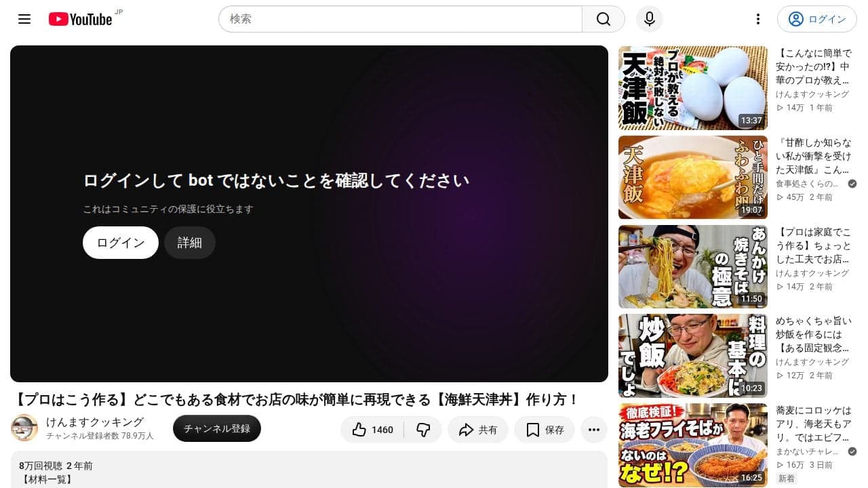Click 新着 badge on soba video
The height and width of the screenshot is (488, 868).
pyautogui.click(x=787, y=479)
